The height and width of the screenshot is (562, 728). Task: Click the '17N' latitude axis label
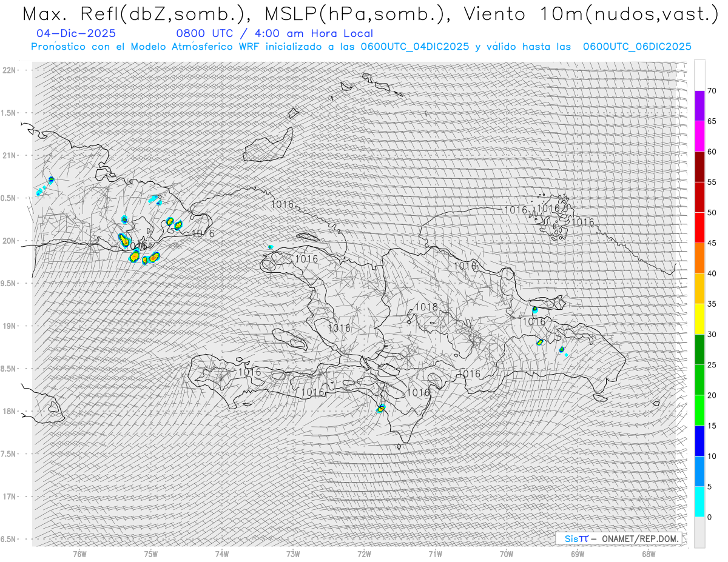click(8, 497)
